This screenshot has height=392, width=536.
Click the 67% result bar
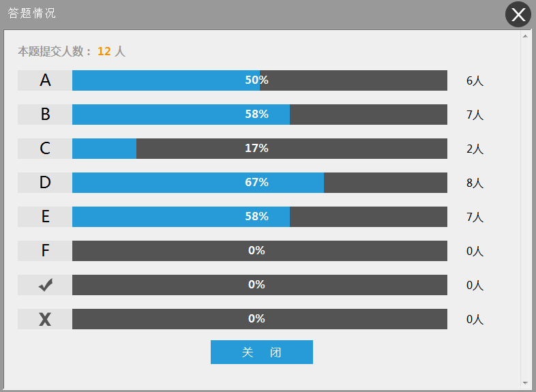(x=259, y=183)
